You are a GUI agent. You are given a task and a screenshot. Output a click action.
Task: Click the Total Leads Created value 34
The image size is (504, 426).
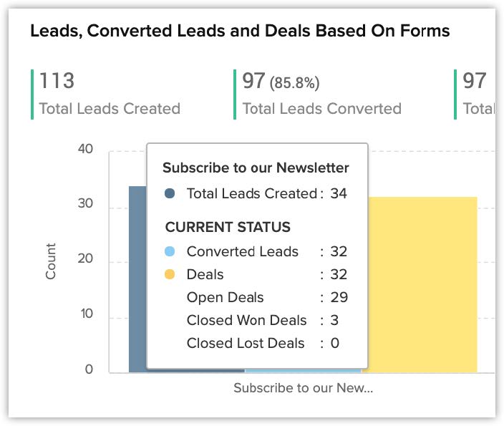click(339, 193)
